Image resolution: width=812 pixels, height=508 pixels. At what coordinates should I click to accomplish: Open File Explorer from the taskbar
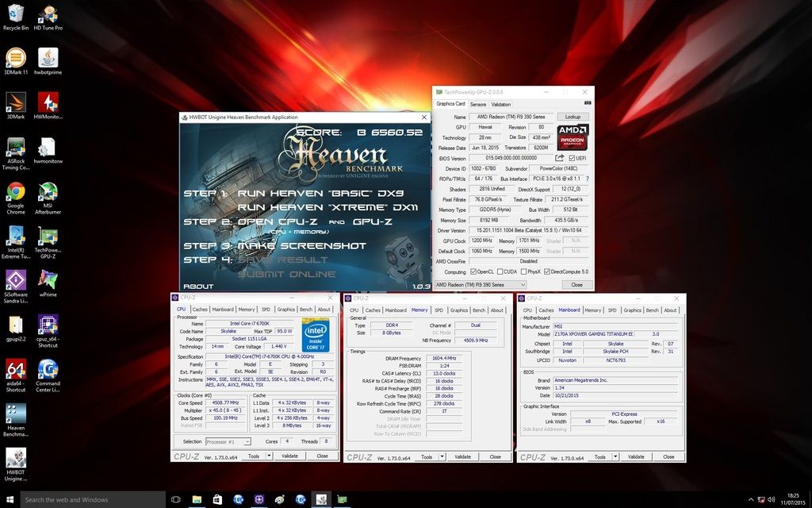coord(197,500)
